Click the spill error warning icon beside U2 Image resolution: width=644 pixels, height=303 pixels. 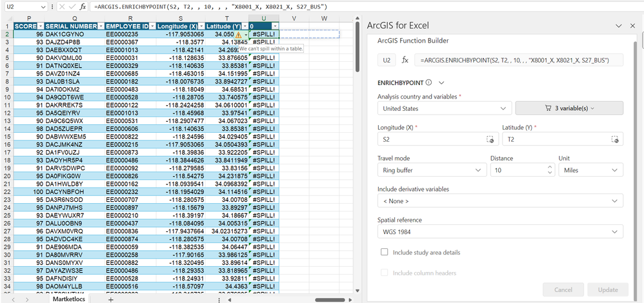(x=238, y=35)
